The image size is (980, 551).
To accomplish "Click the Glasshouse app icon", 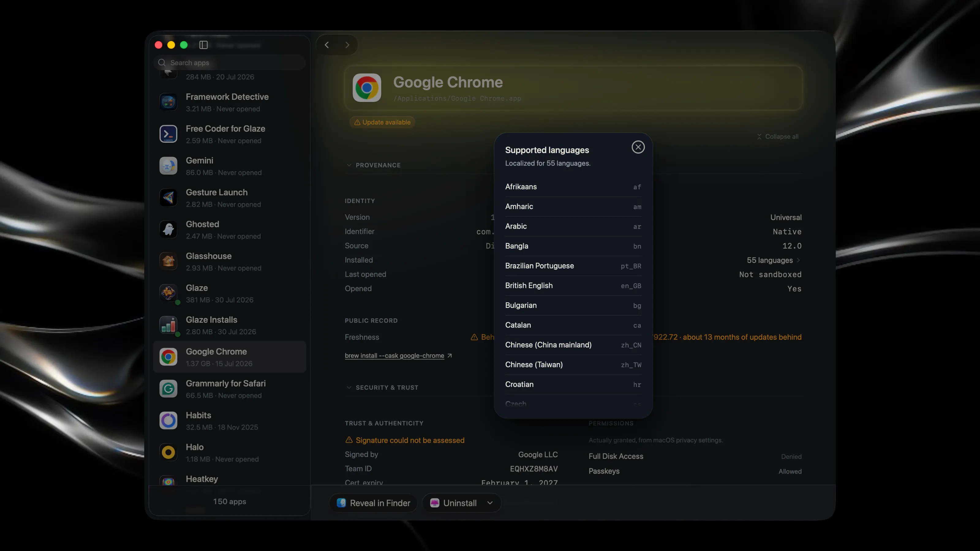I will (x=168, y=261).
